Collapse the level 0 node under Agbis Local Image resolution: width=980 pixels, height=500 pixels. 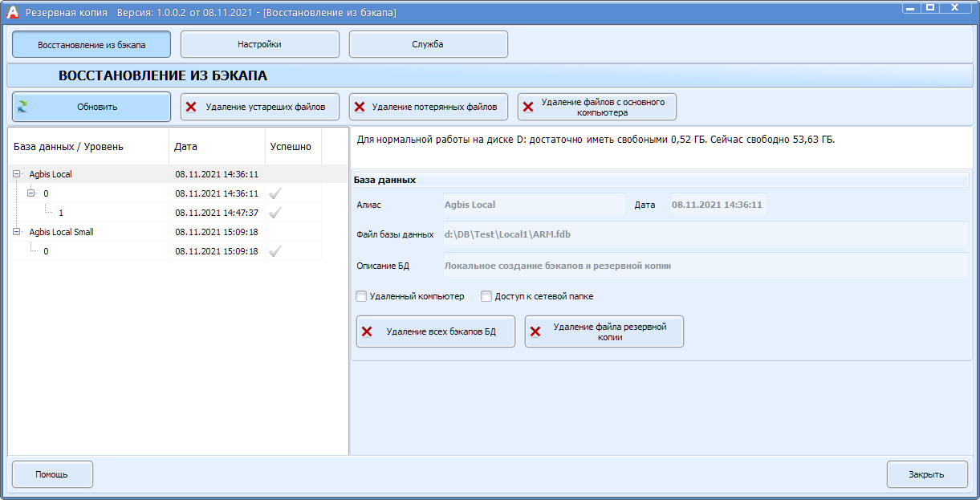(32, 193)
